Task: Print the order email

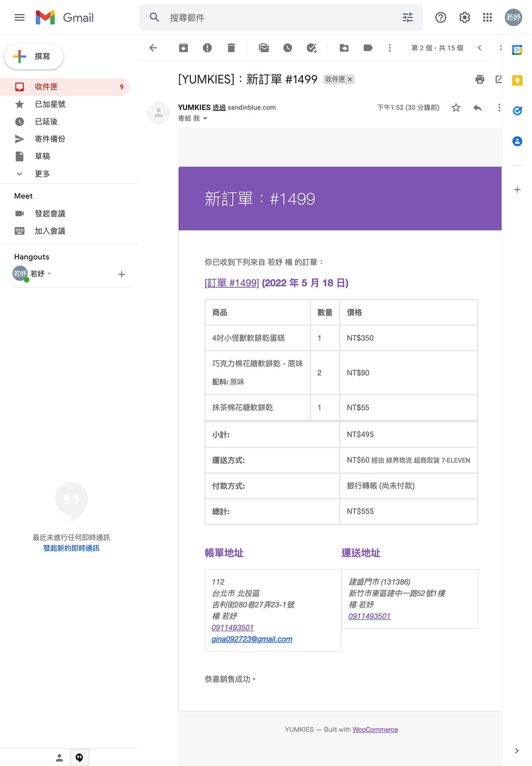Action: pyautogui.click(x=480, y=79)
